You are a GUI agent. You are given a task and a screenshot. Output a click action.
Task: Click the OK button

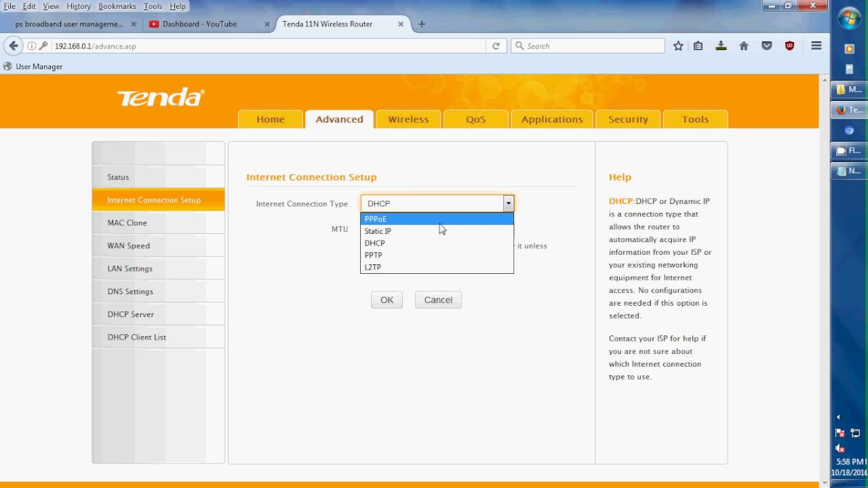[387, 300]
